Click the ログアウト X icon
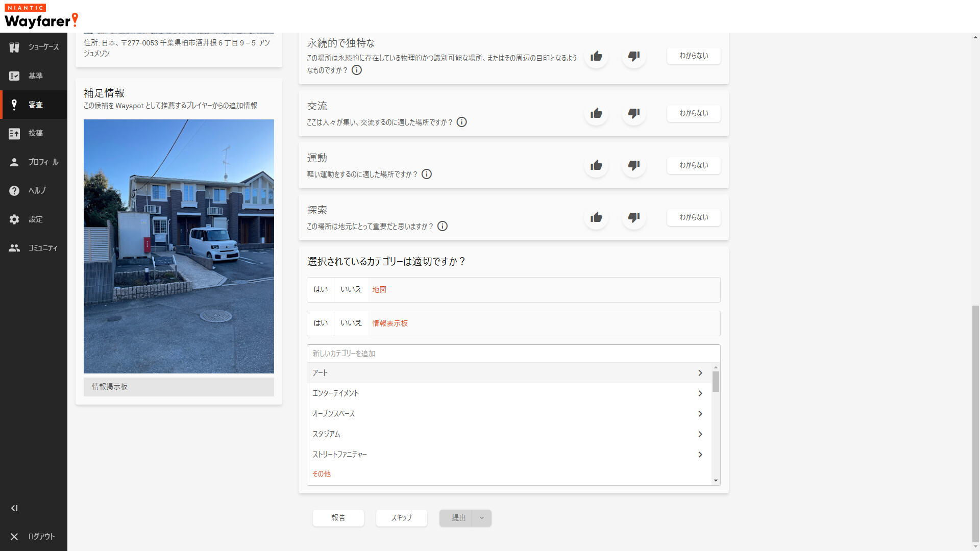Screen dimensions: 980x551 click(14, 537)
